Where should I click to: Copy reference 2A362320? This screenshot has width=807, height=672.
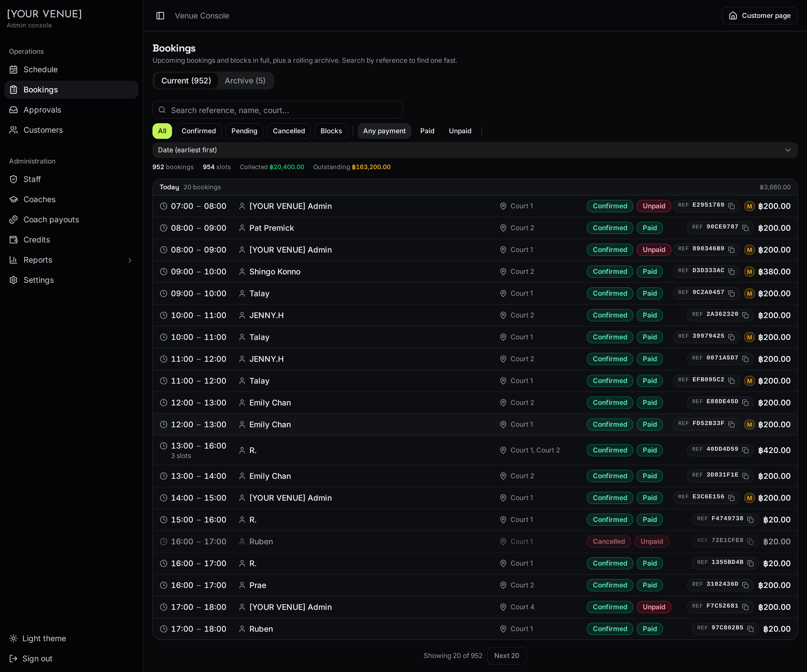coord(745,315)
